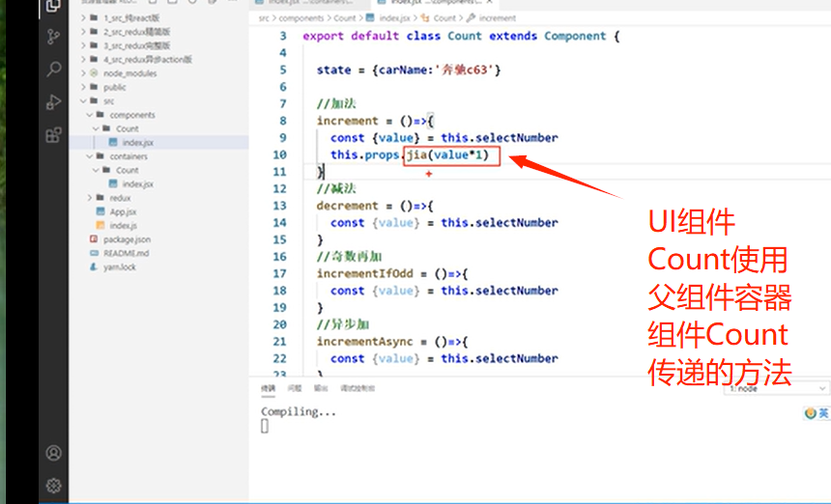Image resolution: width=831 pixels, height=504 pixels.
Task: Click the //加法 comment on line 7
Action: 336,103
